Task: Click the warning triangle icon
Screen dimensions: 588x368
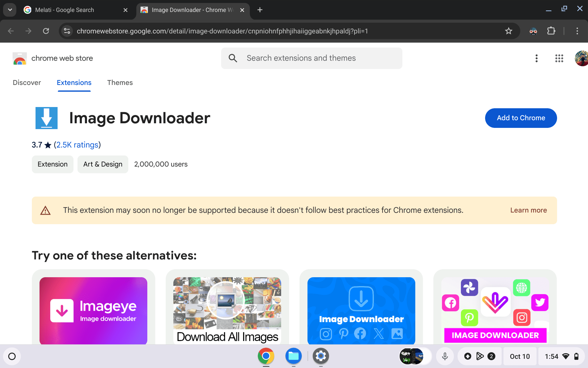Action: click(45, 210)
